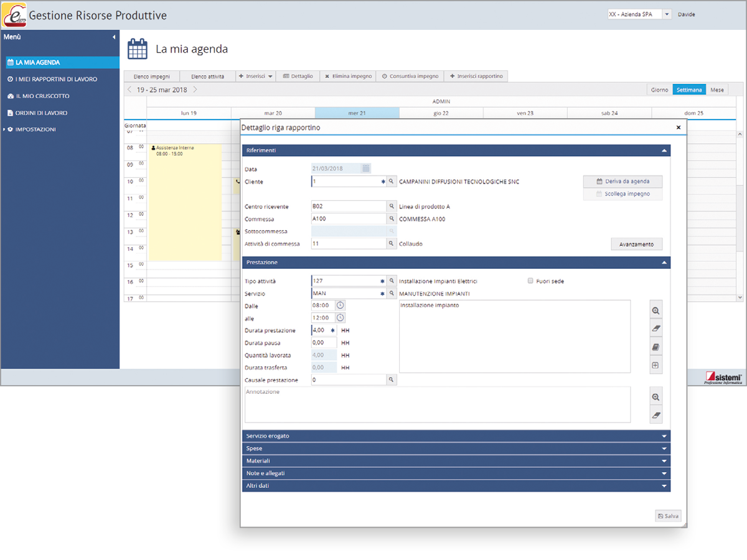Image resolution: width=747 pixels, height=560 pixels.
Task: Open the Dalle time picker clock
Action: pyautogui.click(x=340, y=306)
